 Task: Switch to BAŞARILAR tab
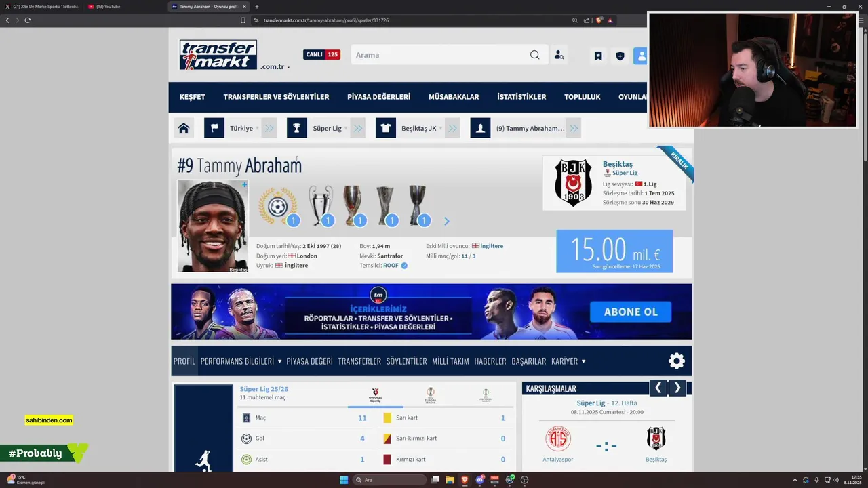pos(529,361)
